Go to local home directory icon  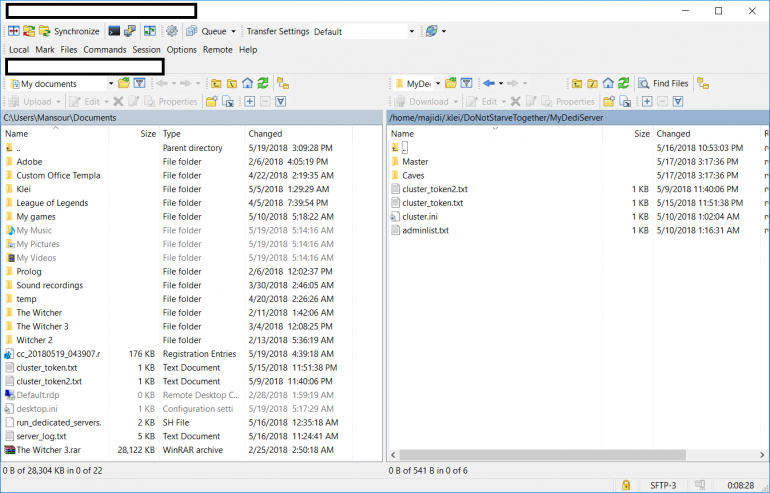[x=245, y=83]
